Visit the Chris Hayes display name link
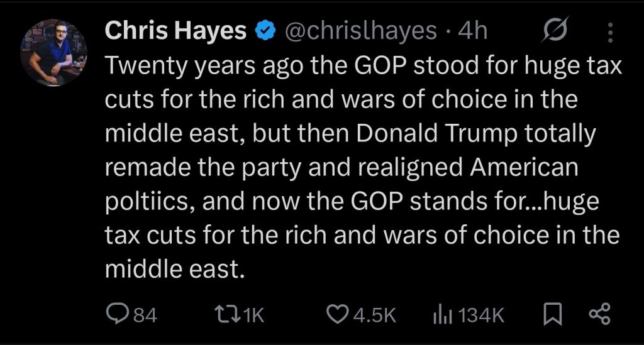644x345 pixels. 175,30
